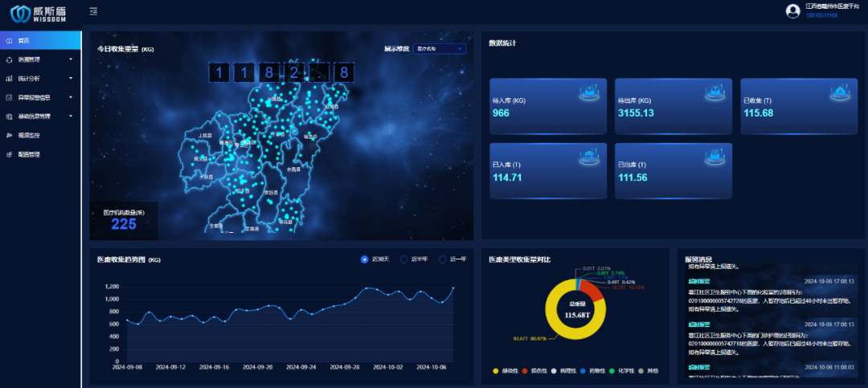Click the 追溯管理 sidebar icon
Screen dimensions: 868x388
click(10, 59)
